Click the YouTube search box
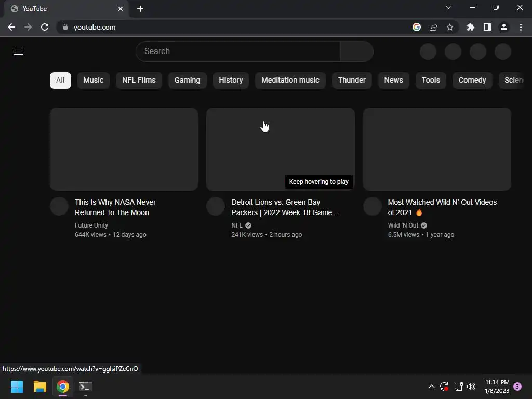This screenshot has height=399, width=532. [x=238, y=51]
